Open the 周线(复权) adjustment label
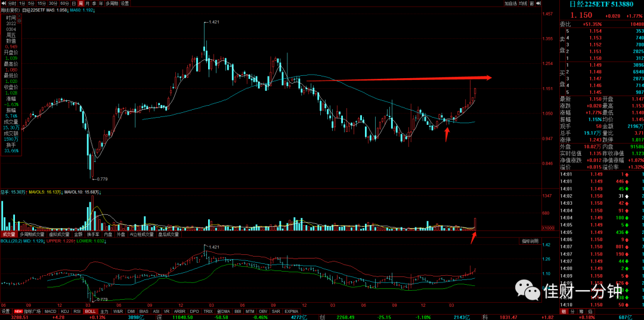Screen dimensions: 644x320 pos(10,10)
